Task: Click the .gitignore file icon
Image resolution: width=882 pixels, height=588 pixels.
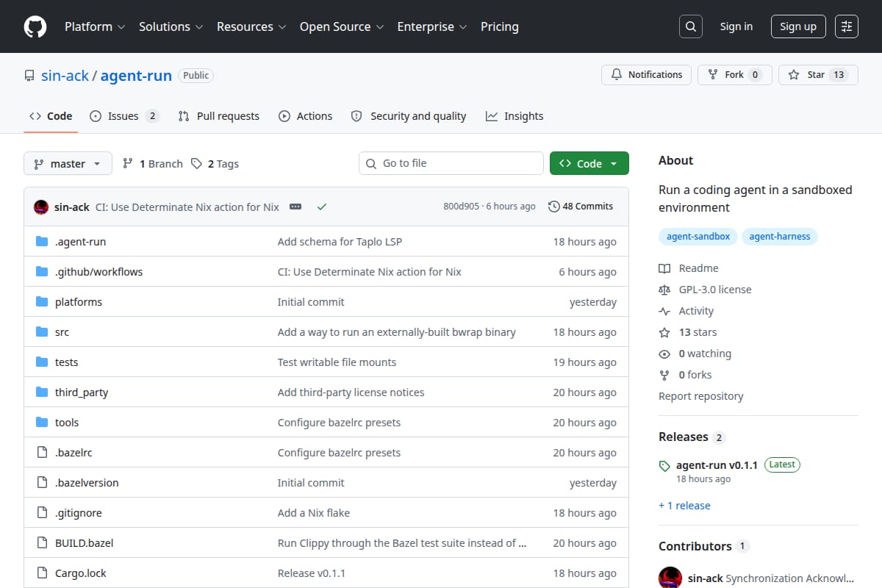Action: 42,513
